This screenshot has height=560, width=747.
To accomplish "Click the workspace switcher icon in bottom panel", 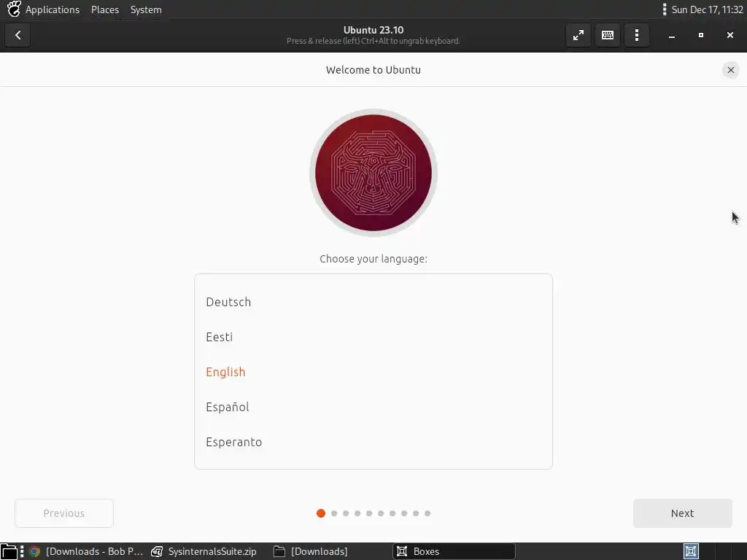I will [x=691, y=551].
